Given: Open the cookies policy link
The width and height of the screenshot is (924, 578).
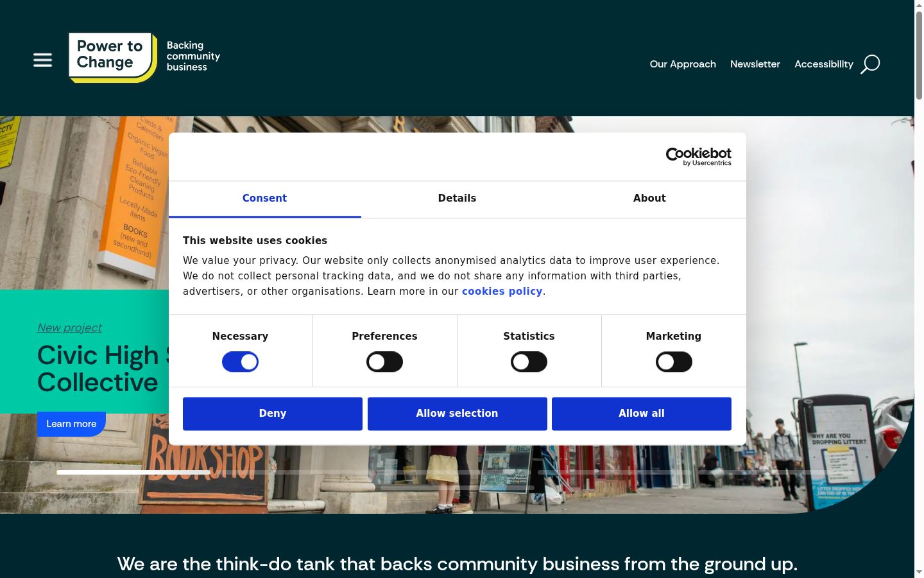Looking at the screenshot, I should (502, 291).
